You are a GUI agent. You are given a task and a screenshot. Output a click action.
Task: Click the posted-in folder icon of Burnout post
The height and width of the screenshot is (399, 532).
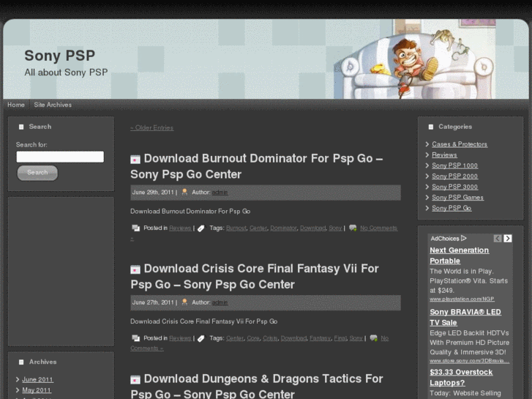(135, 228)
